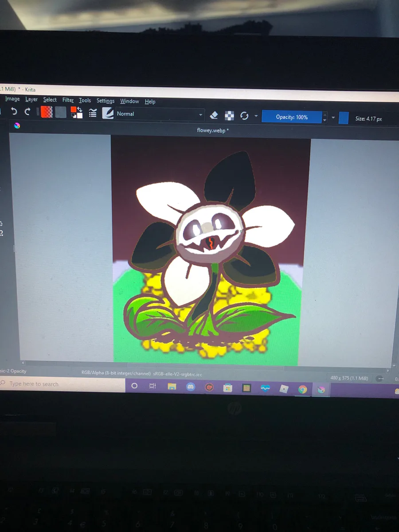
Task: Click the flowey.webp document tab
Action: click(213, 130)
